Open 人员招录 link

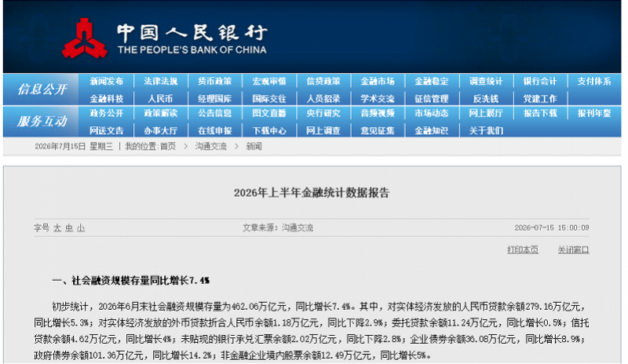(x=323, y=99)
